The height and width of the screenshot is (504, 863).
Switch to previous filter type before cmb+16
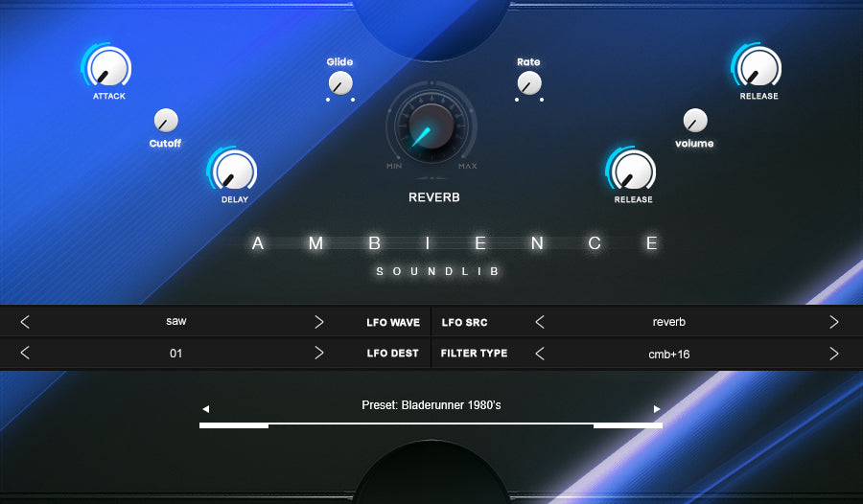point(540,354)
